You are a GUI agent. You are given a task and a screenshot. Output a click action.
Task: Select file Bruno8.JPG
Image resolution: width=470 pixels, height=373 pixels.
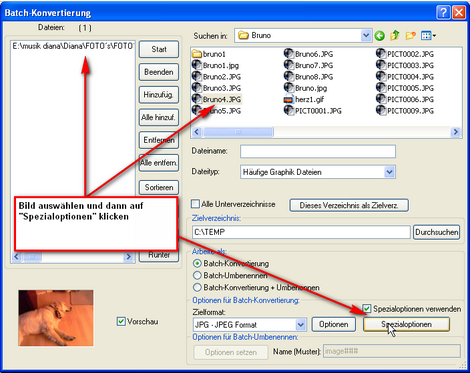tap(308, 76)
